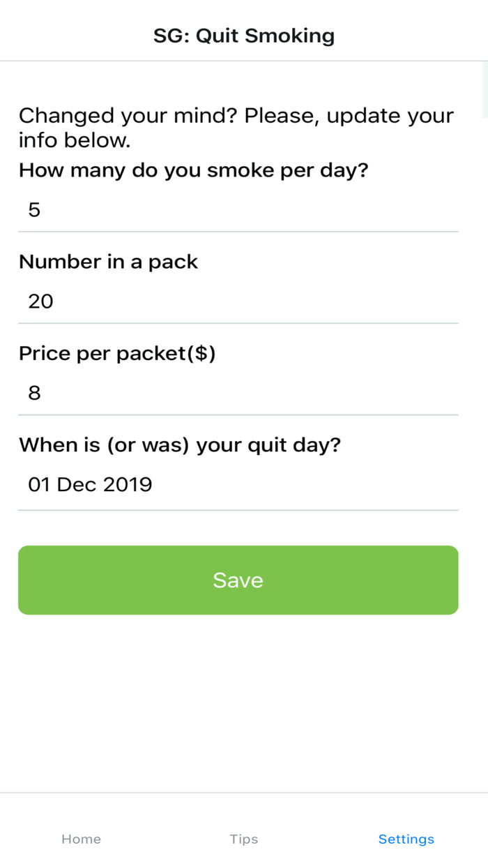488x868 pixels.
Task: Click the update info instruction text
Action: [x=236, y=127]
